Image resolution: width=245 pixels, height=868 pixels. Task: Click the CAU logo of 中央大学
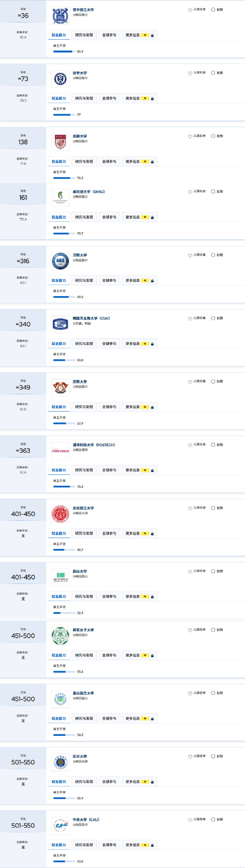[60, 825]
